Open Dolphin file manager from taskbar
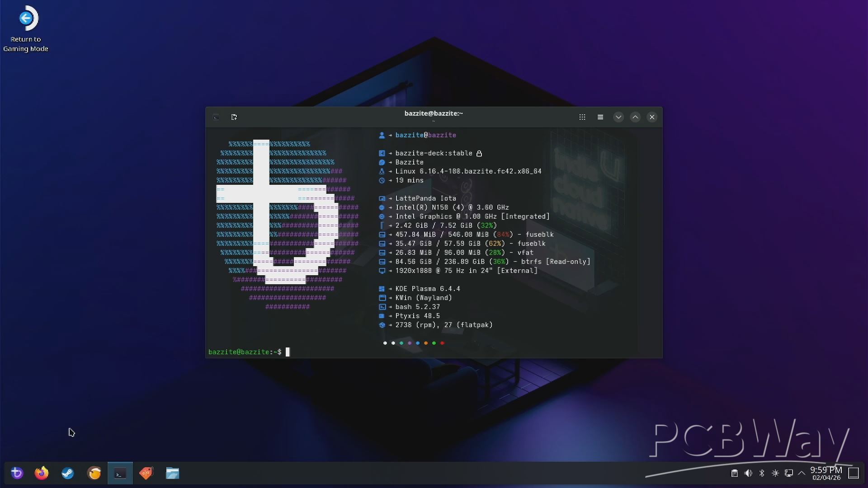 click(x=172, y=473)
